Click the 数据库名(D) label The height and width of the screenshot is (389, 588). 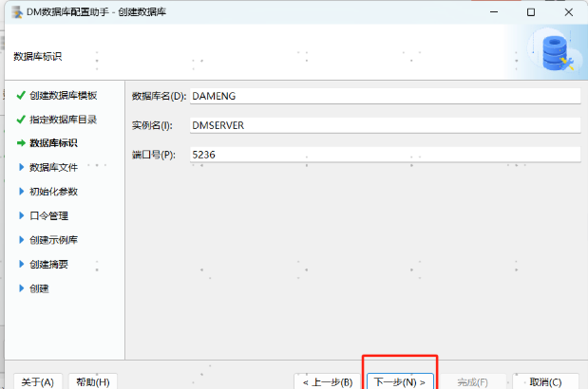(159, 96)
